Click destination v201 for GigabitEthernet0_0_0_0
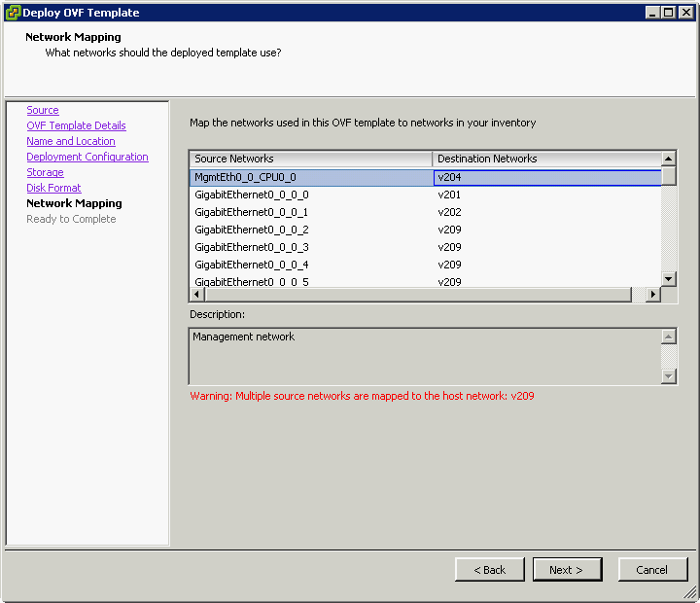This screenshot has height=603, width=700. [x=449, y=195]
